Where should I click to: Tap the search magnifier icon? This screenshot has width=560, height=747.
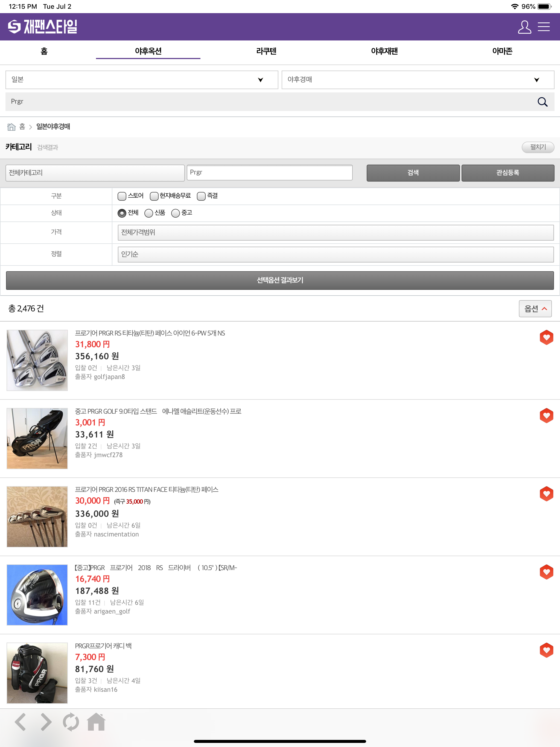click(542, 102)
